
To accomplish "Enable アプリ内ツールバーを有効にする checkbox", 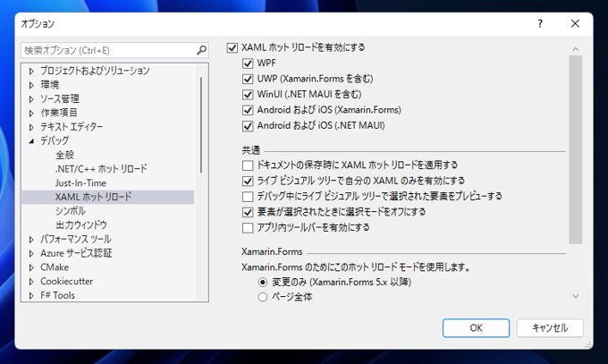I will [248, 228].
